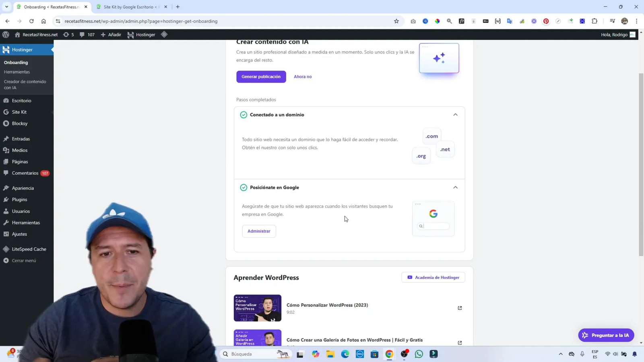Open comments via the speech bubble showing 107

(x=86, y=35)
